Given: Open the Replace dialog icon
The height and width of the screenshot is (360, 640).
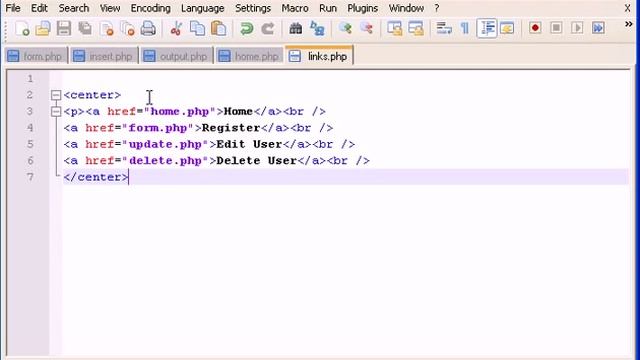Looking at the screenshot, I should (x=317, y=29).
